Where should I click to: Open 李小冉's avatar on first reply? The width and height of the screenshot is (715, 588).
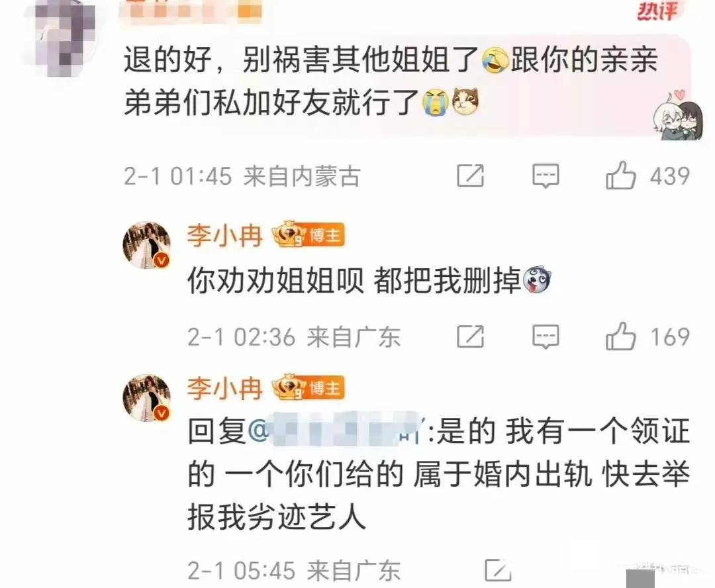click(x=147, y=245)
